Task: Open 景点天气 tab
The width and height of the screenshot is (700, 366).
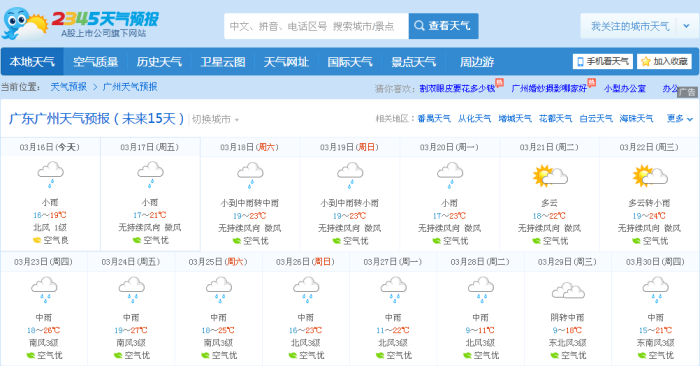Action: tap(413, 62)
